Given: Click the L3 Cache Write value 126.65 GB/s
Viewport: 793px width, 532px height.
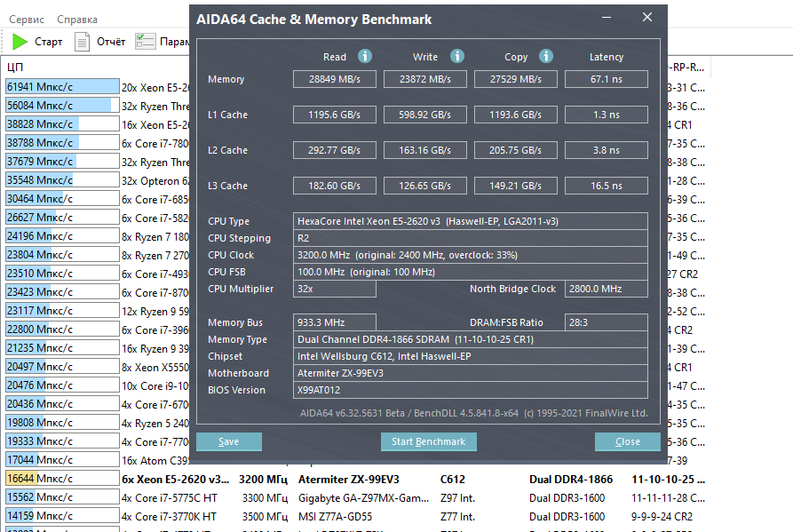Looking at the screenshot, I should 424,186.
